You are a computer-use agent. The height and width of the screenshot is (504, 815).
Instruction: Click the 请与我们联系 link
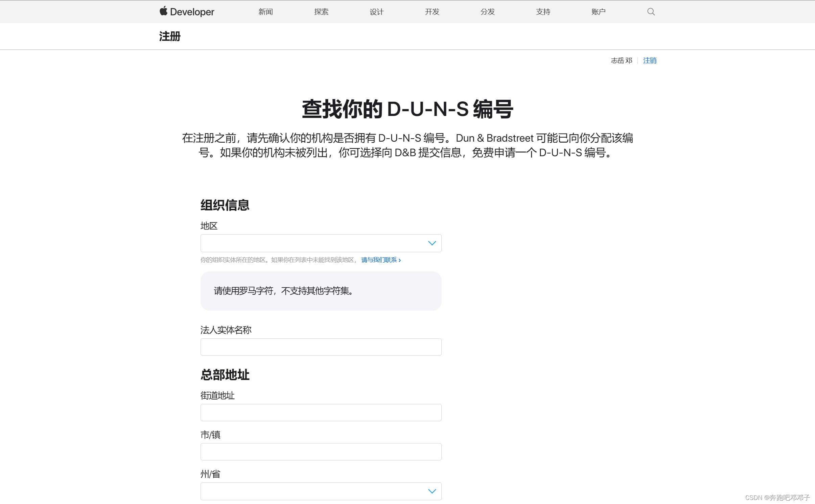click(x=381, y=260)
